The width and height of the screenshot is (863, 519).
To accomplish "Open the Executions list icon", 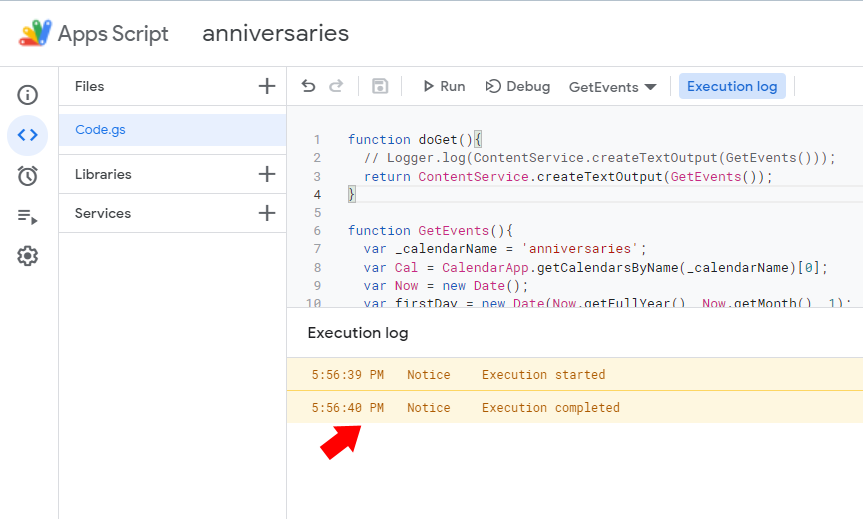I will point(28,216).
